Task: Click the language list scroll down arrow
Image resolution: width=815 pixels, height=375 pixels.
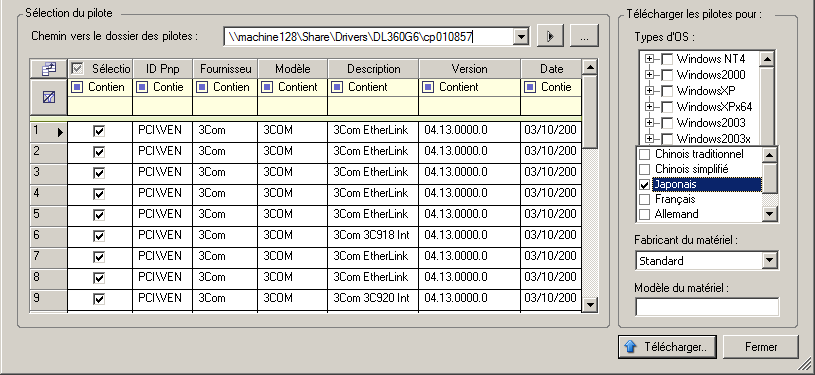Action: [769, 213]
